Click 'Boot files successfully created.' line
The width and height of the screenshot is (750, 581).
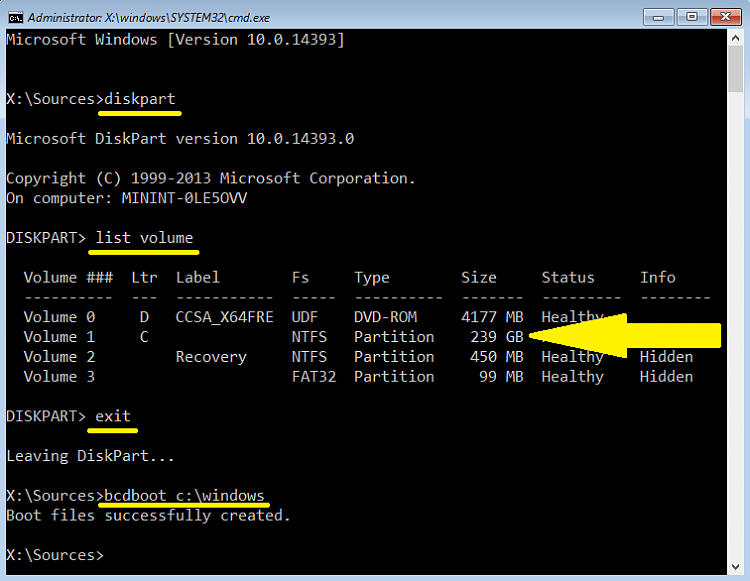[148, 515]
